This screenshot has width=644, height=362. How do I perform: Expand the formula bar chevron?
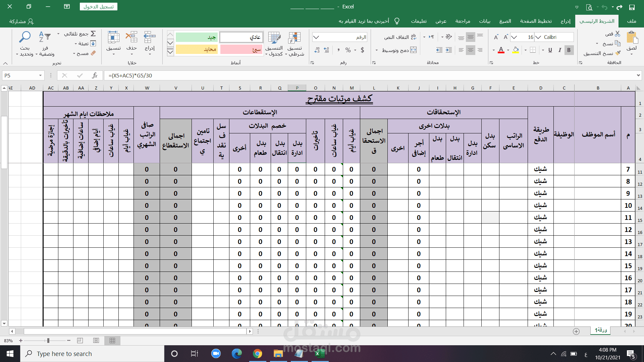coord(638,76)
